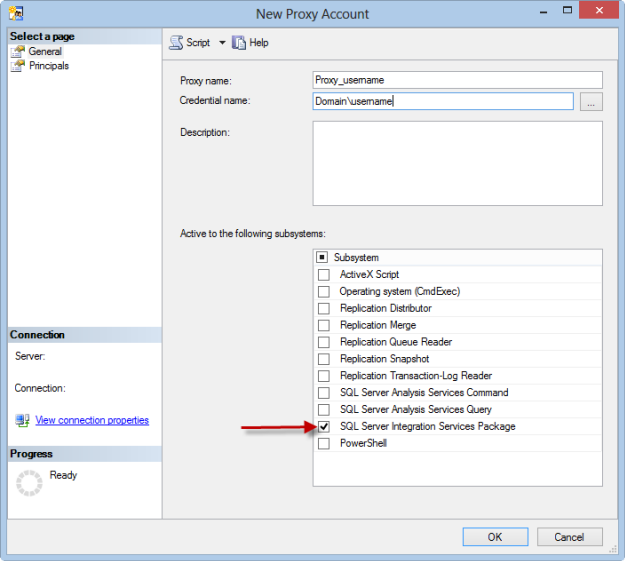Click the Help toolbar icon
This screenshot has height=561, width=625.
click(239, 43)
